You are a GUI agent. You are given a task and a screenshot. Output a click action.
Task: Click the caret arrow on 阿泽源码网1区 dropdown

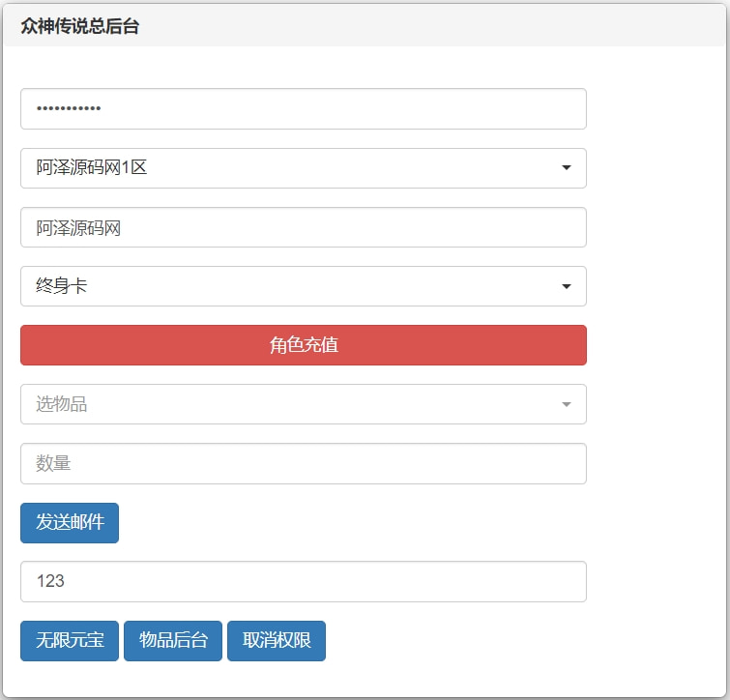567,168
